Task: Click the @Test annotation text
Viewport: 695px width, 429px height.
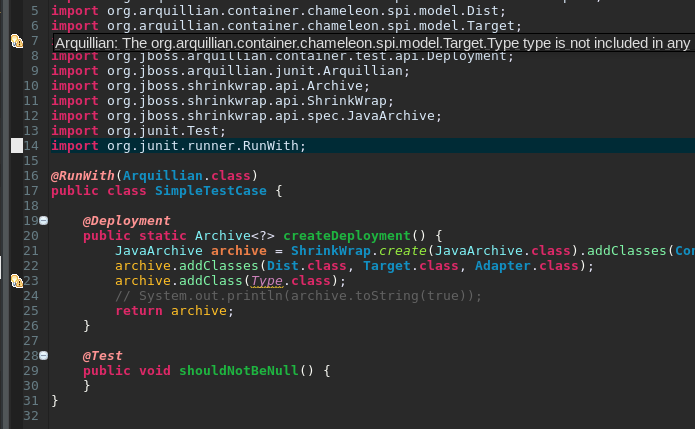Action: [103, 356]
